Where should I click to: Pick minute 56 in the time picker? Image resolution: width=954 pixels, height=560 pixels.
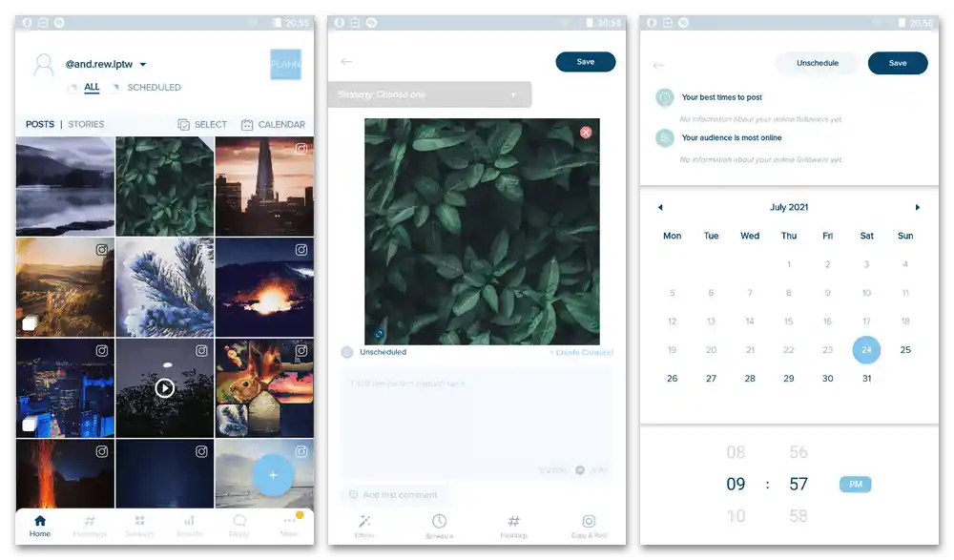click(x=798, y=452)
